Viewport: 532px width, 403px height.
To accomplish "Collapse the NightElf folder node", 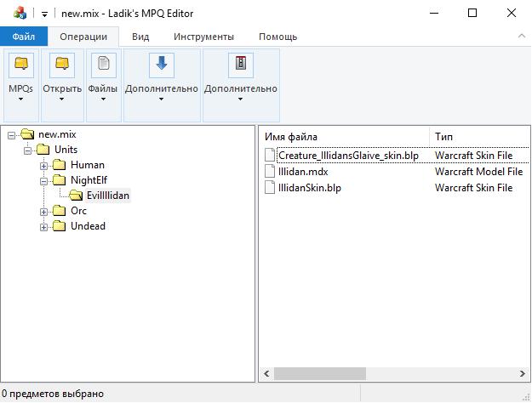I will 44,180.
